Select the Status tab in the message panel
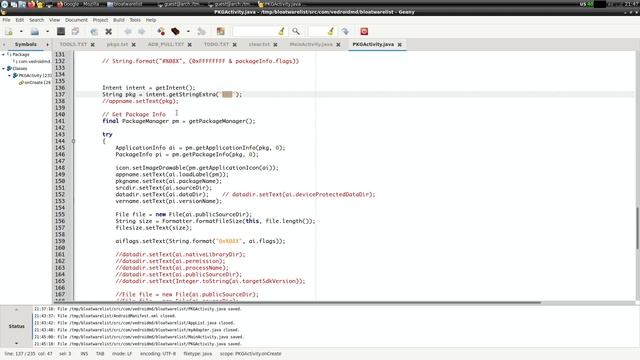 coord(16,326)
